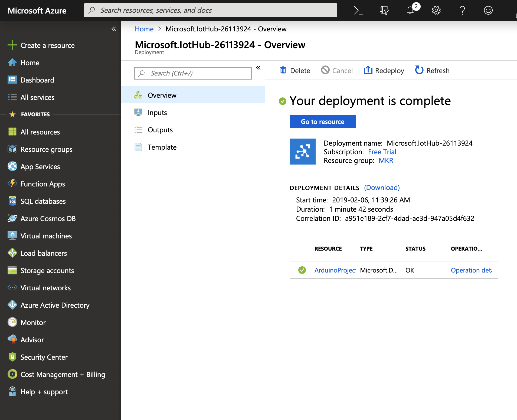517x420 pixels.
Task: Open Resource groups from the sidebar
Action: pyautogui.click(x=46, y=149)
